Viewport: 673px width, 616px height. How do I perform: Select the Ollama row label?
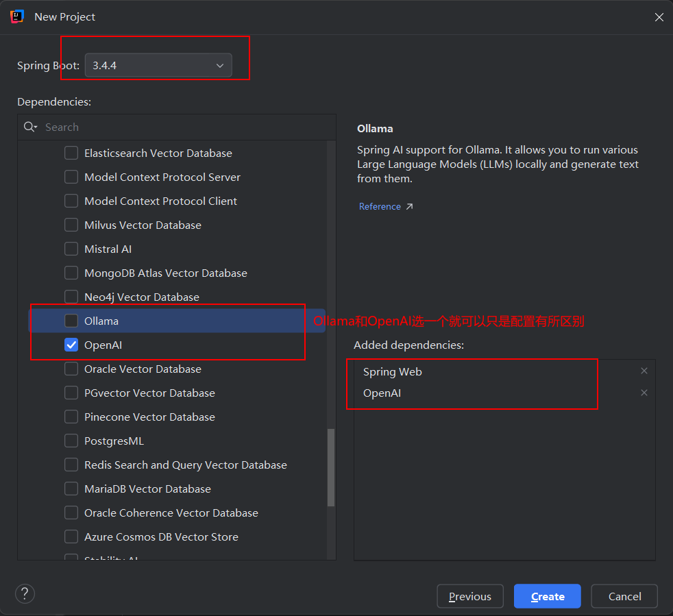click(x=101, y=321)
